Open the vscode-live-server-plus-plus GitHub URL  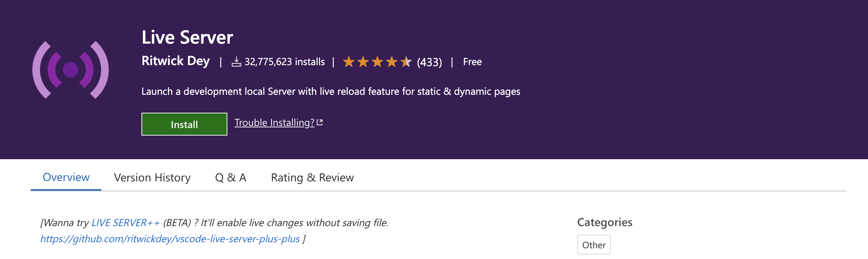click(x=170, y=239)
